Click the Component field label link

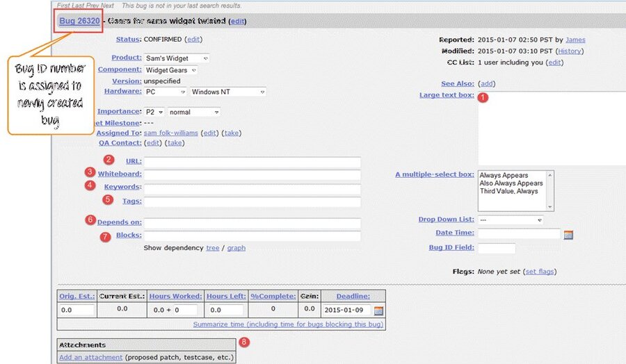120,69
